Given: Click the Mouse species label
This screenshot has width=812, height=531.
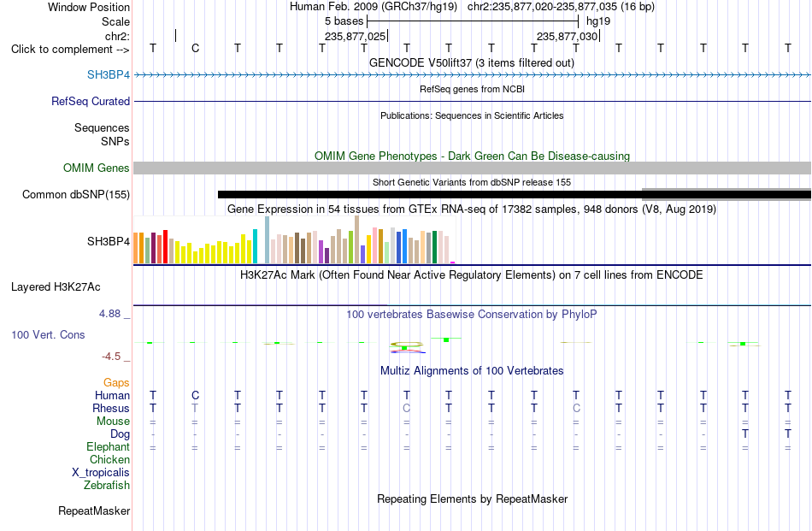Looking at the screenshot, I should tap(113, 422).
